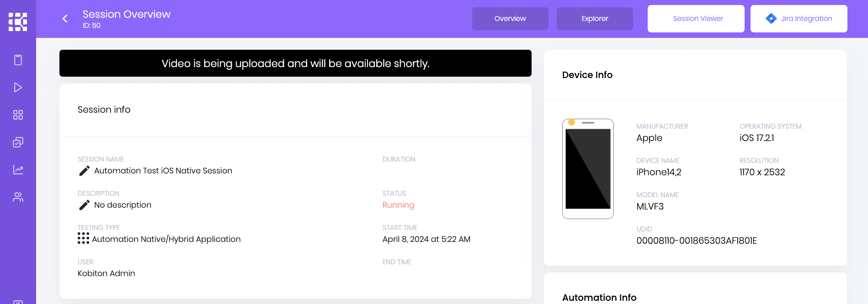This screenshot has width=868, height=304.
Task: Open sessions via the play icon
Action: (18, 87)
